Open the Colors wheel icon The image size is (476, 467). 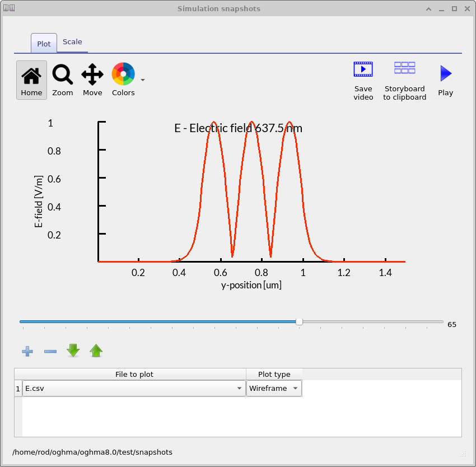pyautogui.click(x=123, y=74)
